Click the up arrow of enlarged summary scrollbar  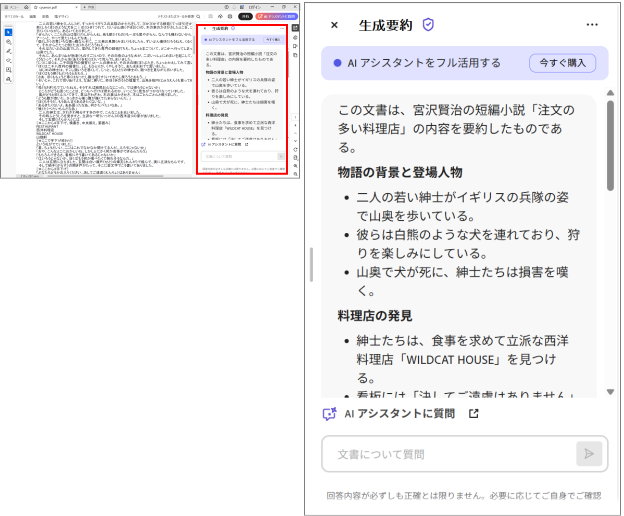610,93
